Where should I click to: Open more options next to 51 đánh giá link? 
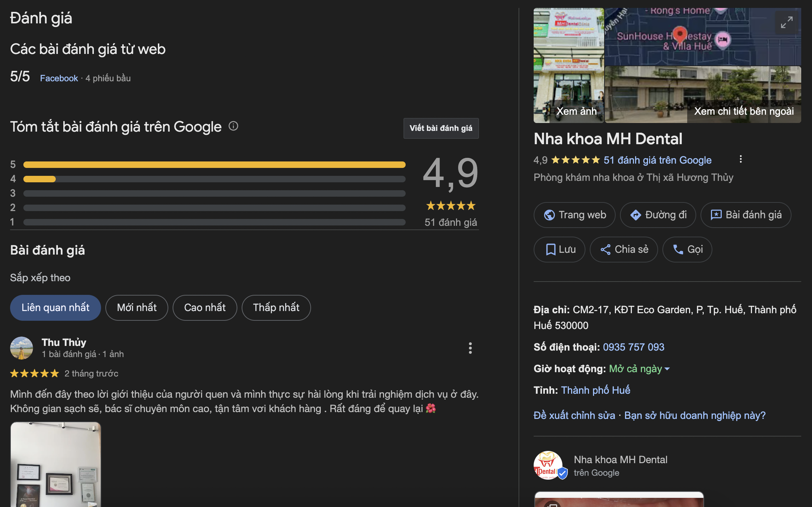coord(740,159)
